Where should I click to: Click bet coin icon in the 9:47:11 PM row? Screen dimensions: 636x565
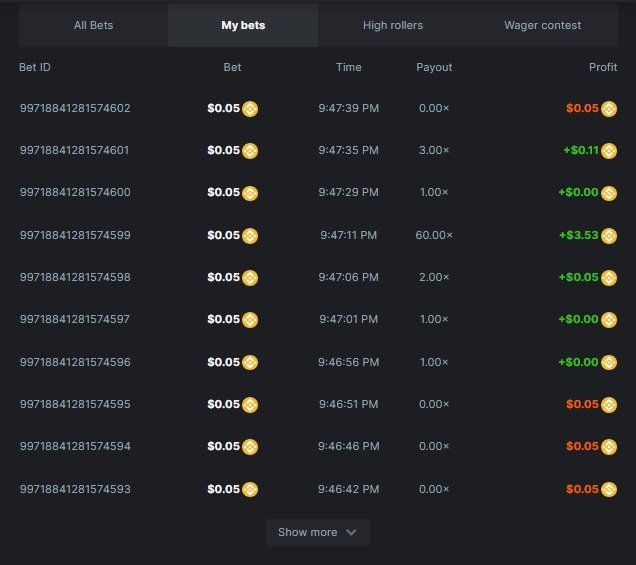point(250,236)
